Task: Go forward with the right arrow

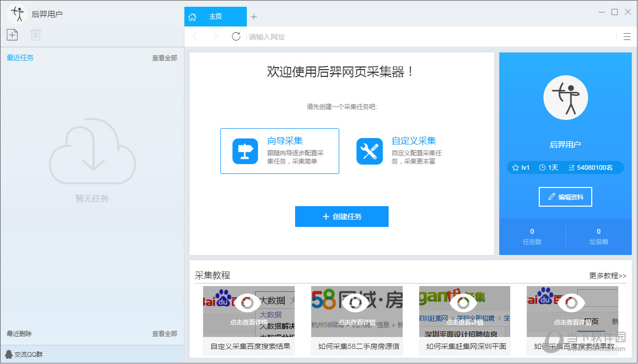Action: click(x=216, y=36)
